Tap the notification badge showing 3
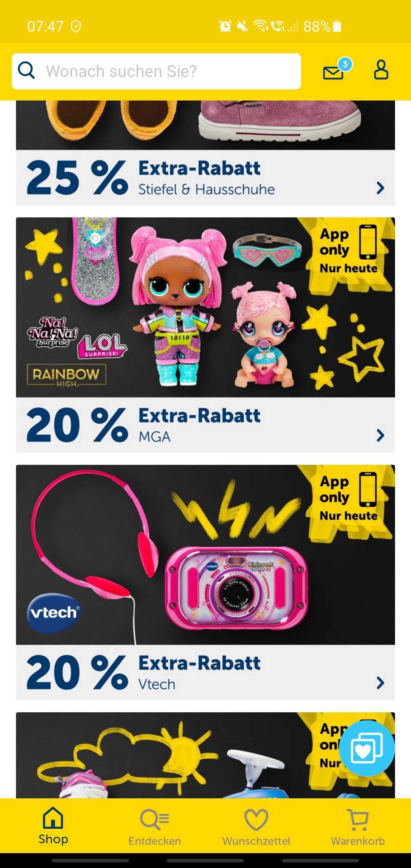The height and width of the screenshot is (868, 411). (345, 64)
